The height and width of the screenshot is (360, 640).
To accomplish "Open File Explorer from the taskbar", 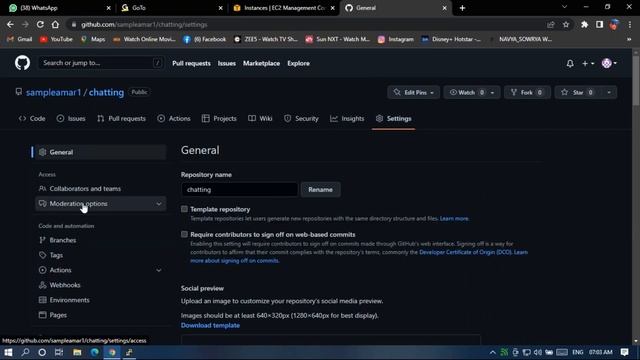I will (77, 352).
